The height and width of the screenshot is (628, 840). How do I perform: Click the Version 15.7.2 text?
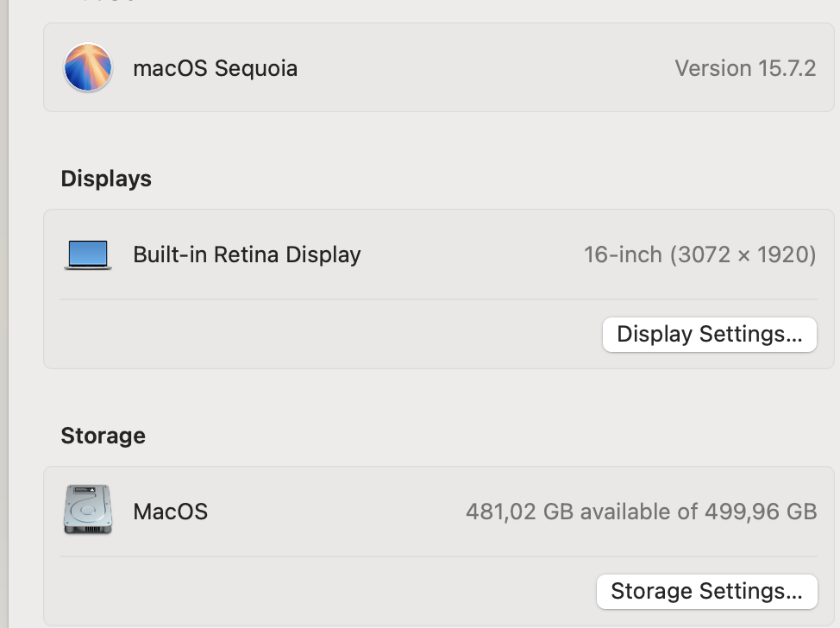pyautogui.click(x=745, y=69)
